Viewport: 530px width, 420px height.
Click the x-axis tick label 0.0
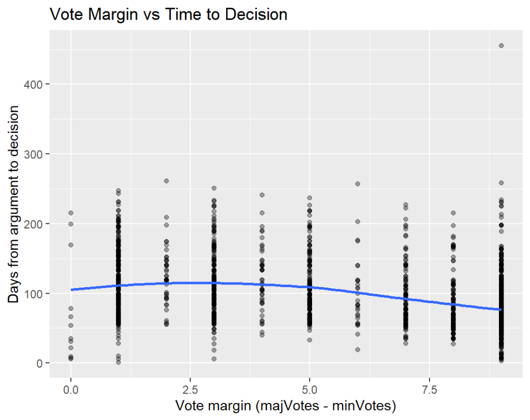pyautogui.click(x=71, y=388)
